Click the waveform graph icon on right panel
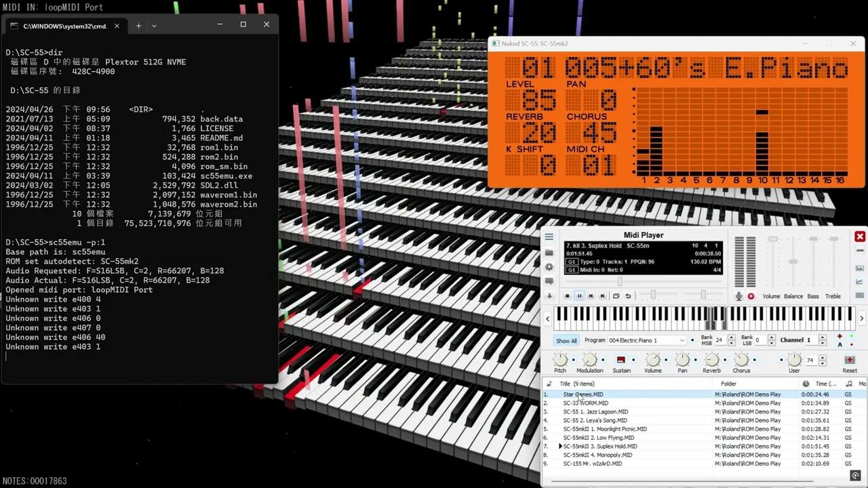Viewport: 868px width, 488px height. pyautogui.click(x=859, y=281)
